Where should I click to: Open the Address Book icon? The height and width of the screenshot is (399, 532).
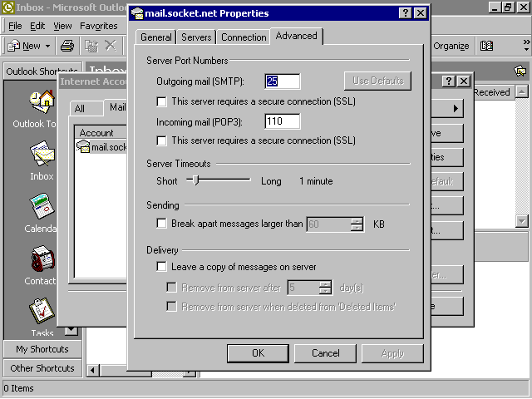click(x=486, y=46)
